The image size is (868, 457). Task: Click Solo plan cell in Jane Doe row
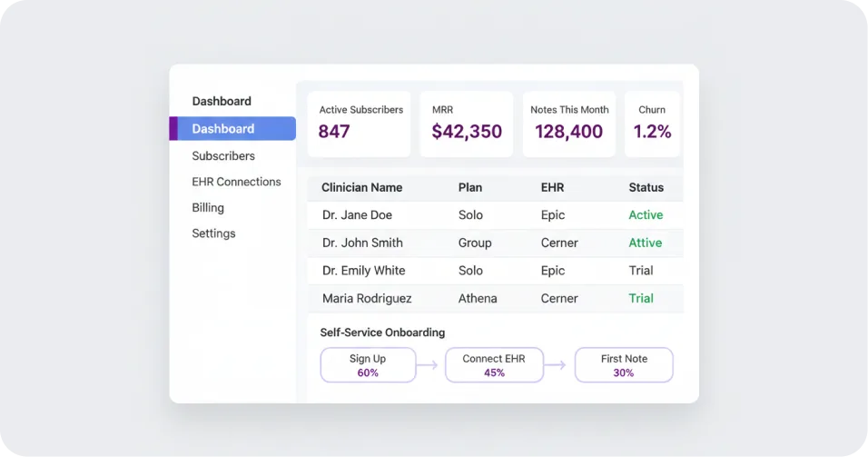click(x=470, y=215)
